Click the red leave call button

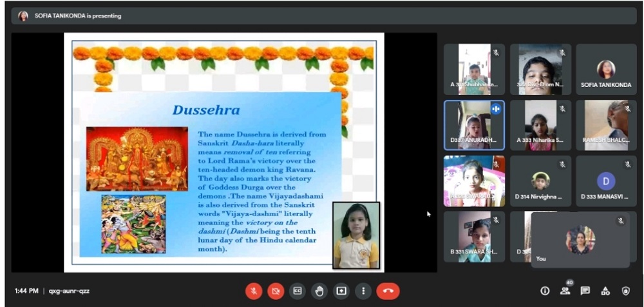(388, 291)
